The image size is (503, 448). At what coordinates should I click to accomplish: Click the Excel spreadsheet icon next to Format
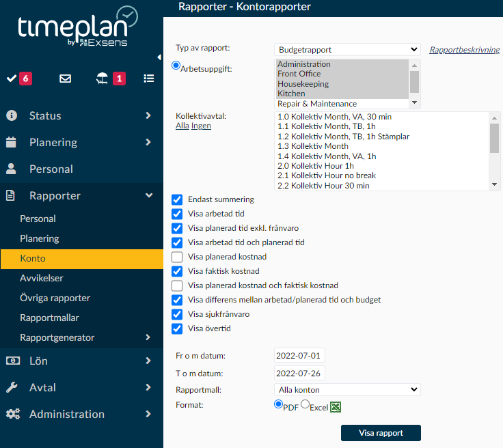(x=336, y=407)
